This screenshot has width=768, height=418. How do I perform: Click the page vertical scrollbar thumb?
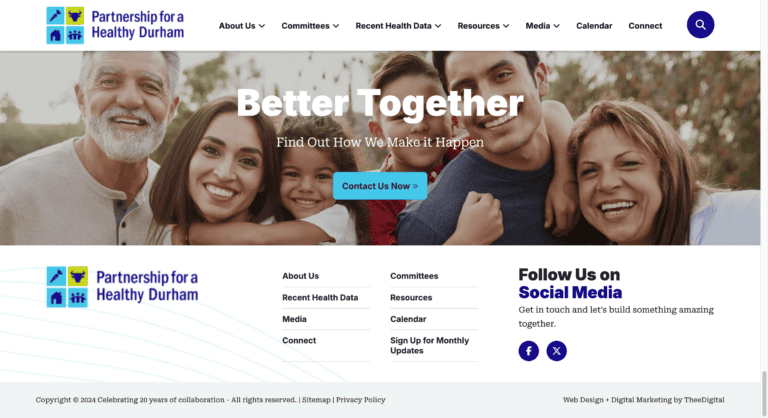[764, 393]
